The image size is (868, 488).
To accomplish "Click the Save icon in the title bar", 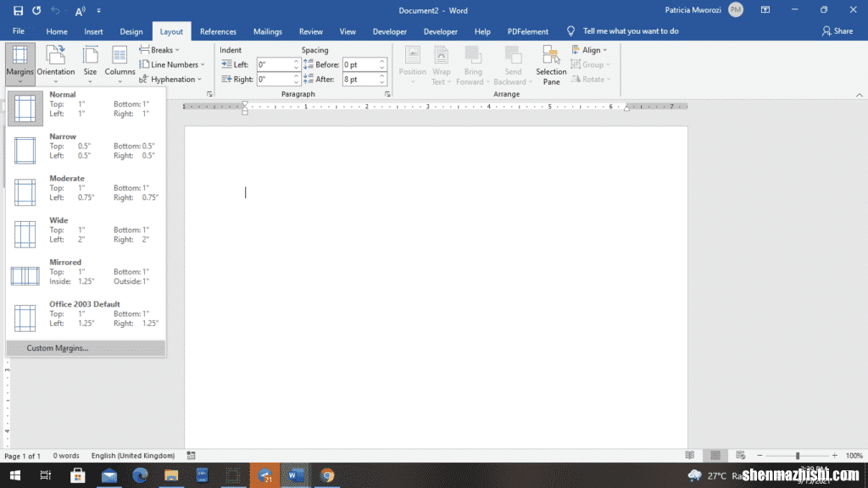I will tap(18, 10).
